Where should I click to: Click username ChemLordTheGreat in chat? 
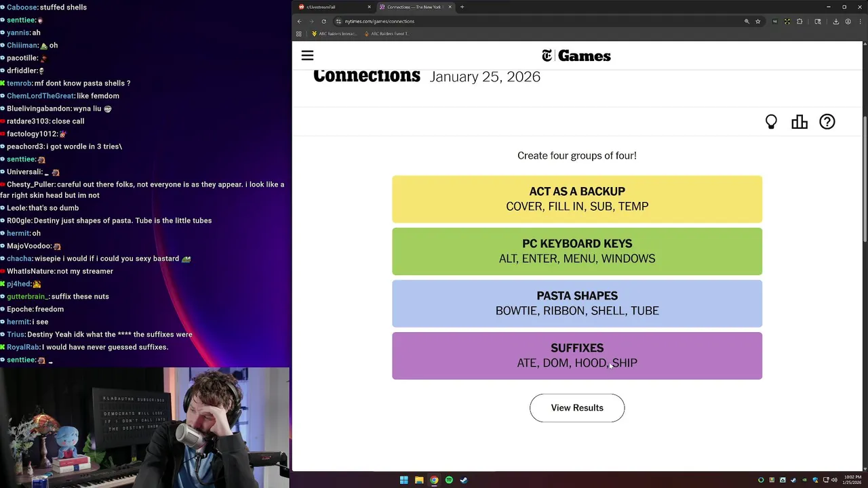[40, 96]
